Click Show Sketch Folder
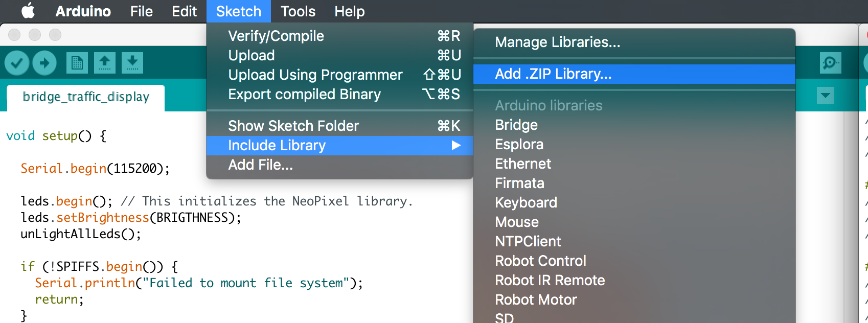 293,126
